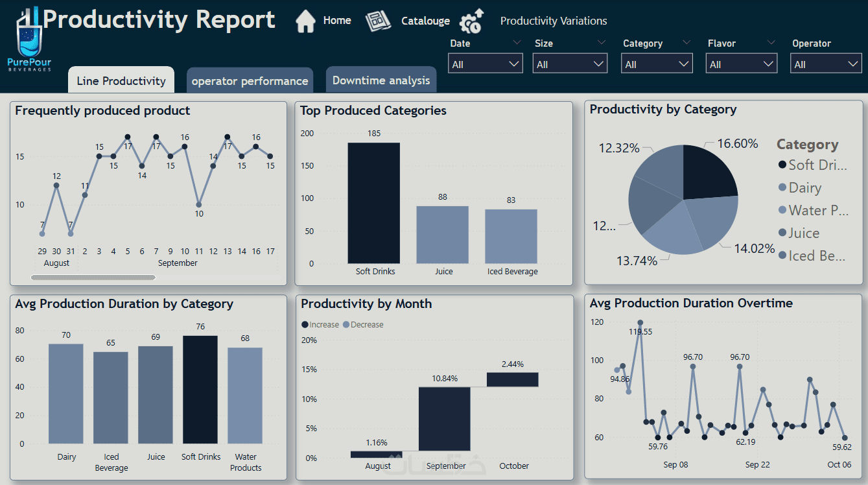
Task: Switch to the operator performance tab
Action: point(250,81)
